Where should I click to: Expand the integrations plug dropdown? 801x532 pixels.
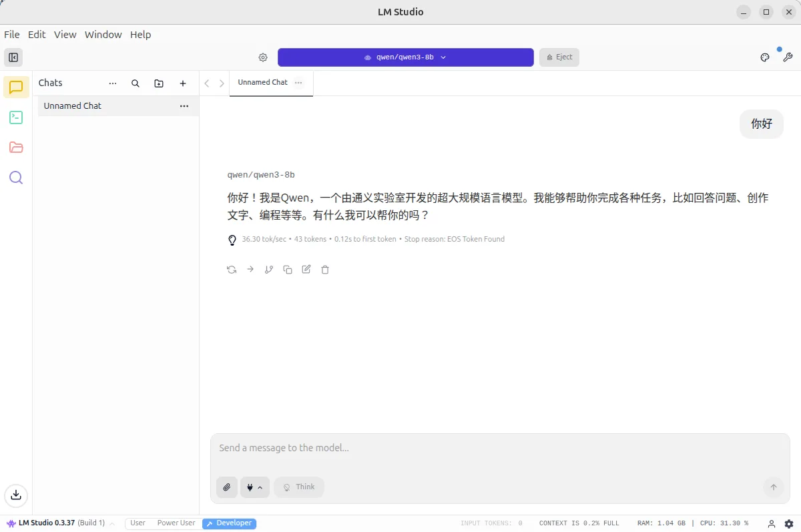(x=255, y=487)
